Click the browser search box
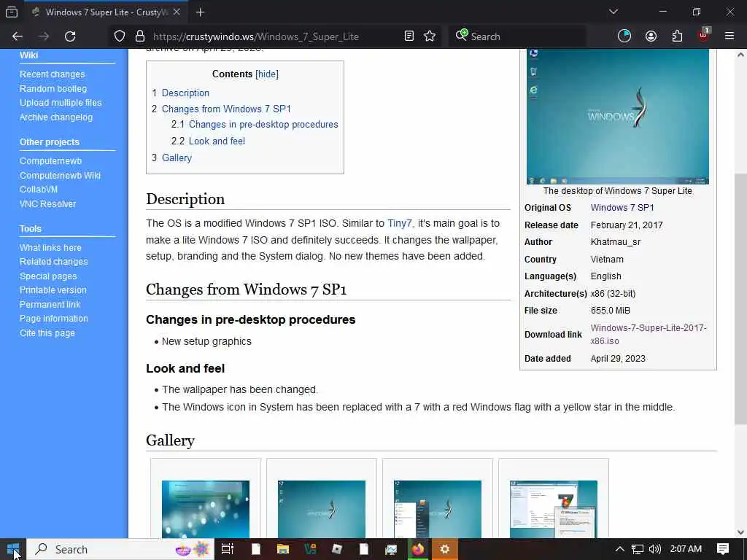 (517, 36)
